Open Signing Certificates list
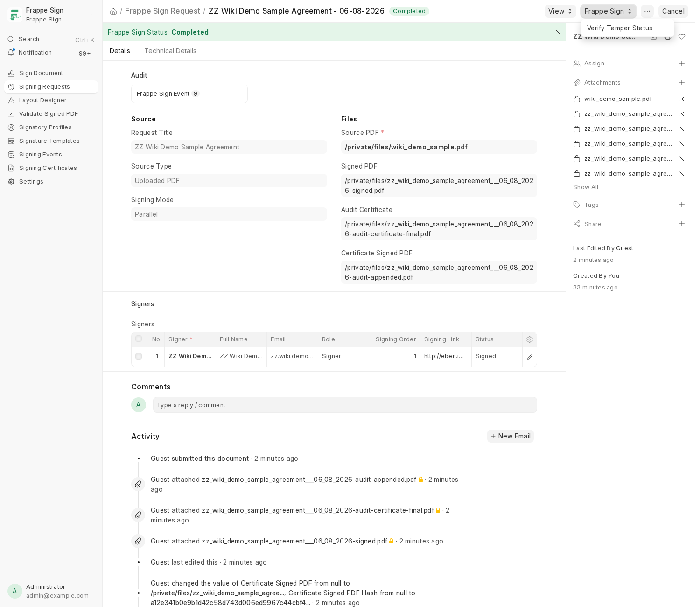700x607 pixels. (51, 168)
